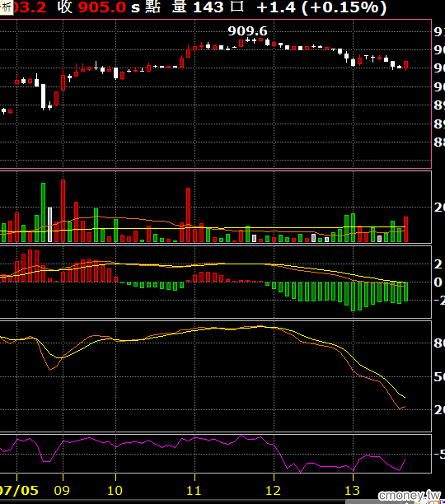The height and width of the screenshot is (504, 445).
Task: Click the tallest green volume bar
Action: (43, 212)
